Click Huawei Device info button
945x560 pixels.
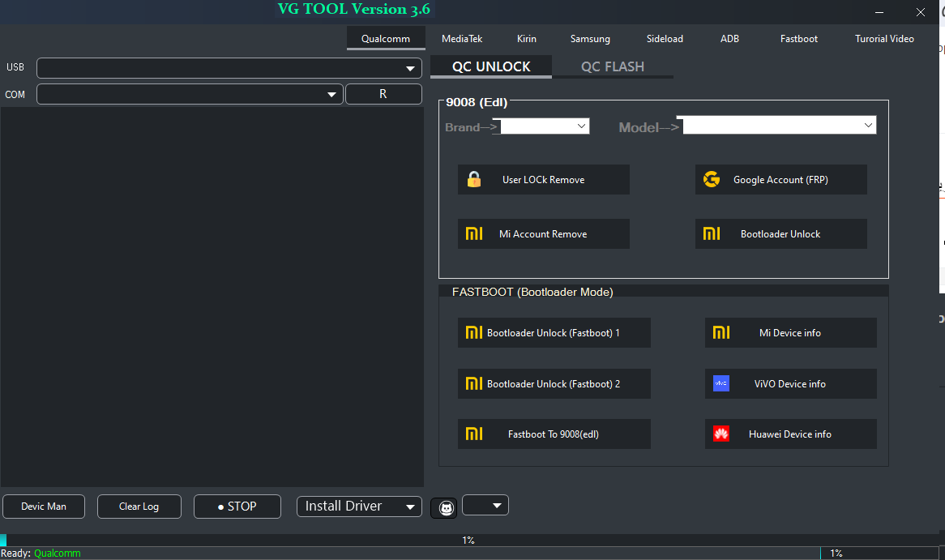[791, 434]
